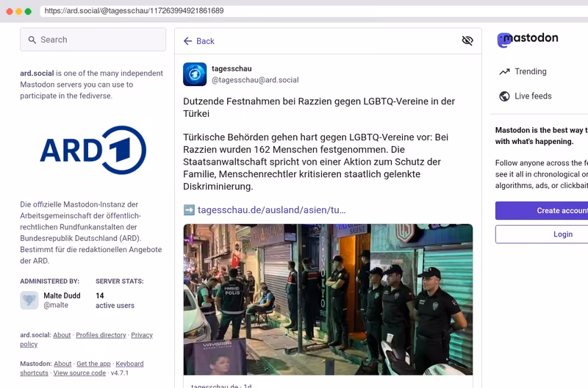
Task: Click the browser address bar URL
Action: (x=134, y=11)
